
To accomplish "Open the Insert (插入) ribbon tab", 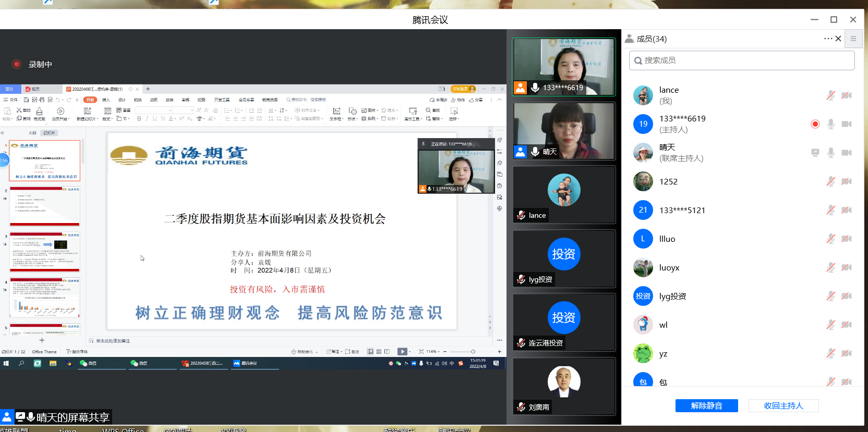I will coord(106,100).
